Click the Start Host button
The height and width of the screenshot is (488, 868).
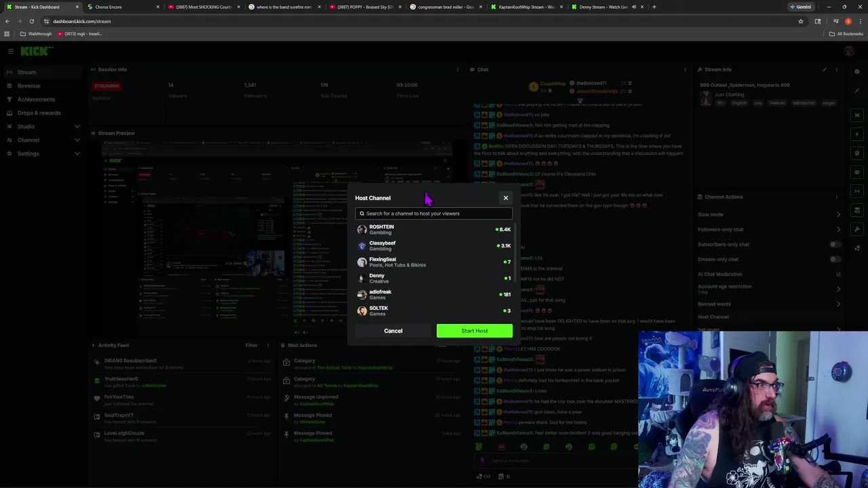point(475,331)
